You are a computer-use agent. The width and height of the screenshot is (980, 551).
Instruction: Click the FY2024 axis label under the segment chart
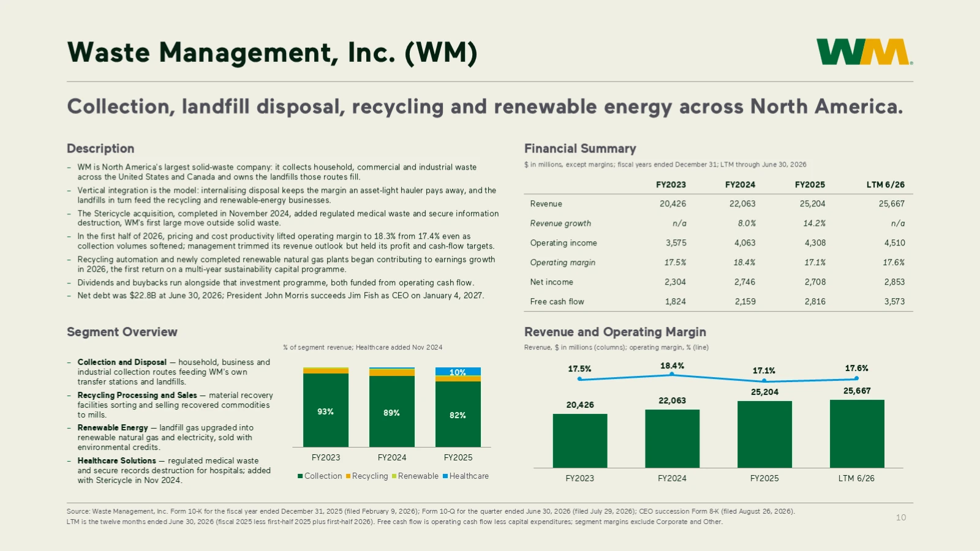392,458
